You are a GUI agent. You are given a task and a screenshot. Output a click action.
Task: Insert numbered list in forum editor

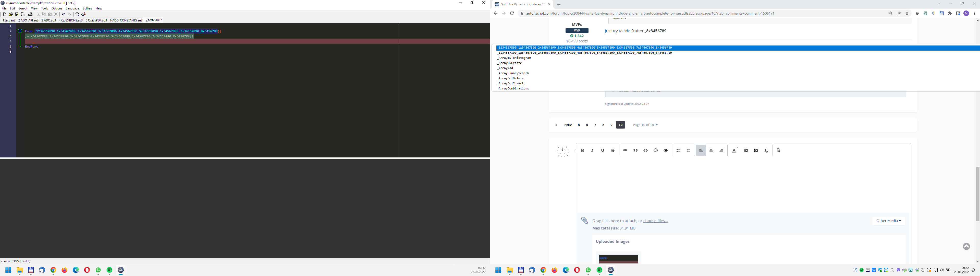(x=688, y=151)
